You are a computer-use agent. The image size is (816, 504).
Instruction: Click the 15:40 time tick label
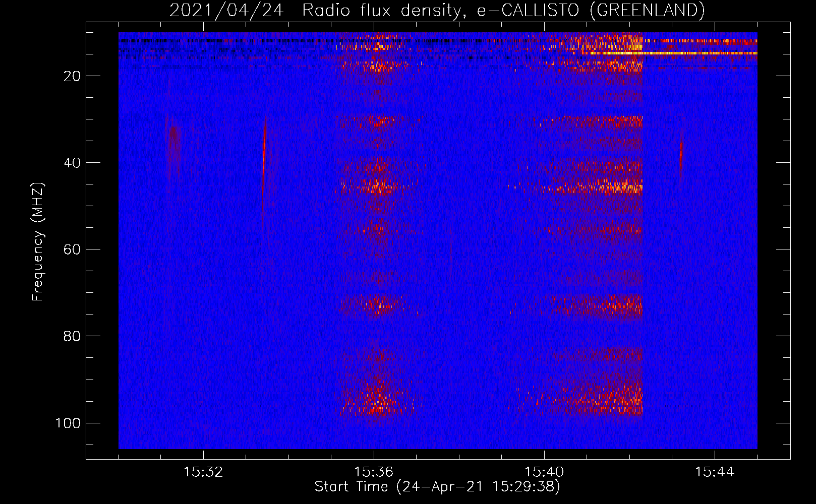click(544, 472)
